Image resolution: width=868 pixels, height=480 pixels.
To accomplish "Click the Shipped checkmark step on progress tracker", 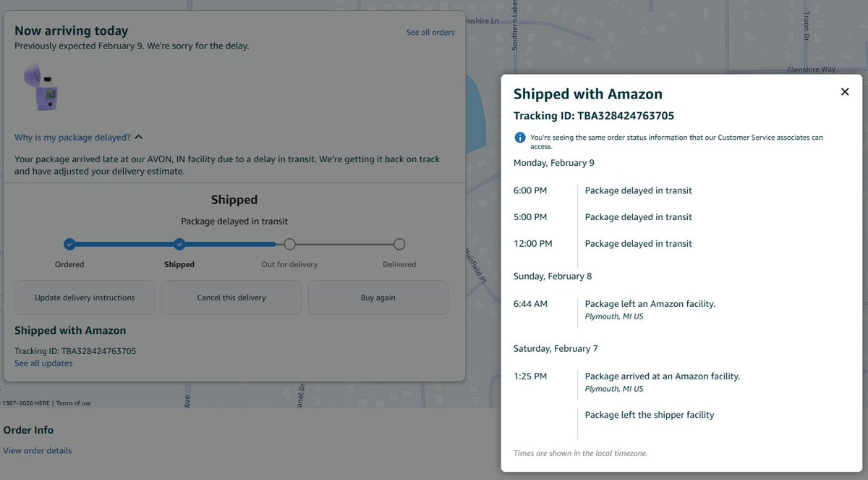I will coord(179,244).
